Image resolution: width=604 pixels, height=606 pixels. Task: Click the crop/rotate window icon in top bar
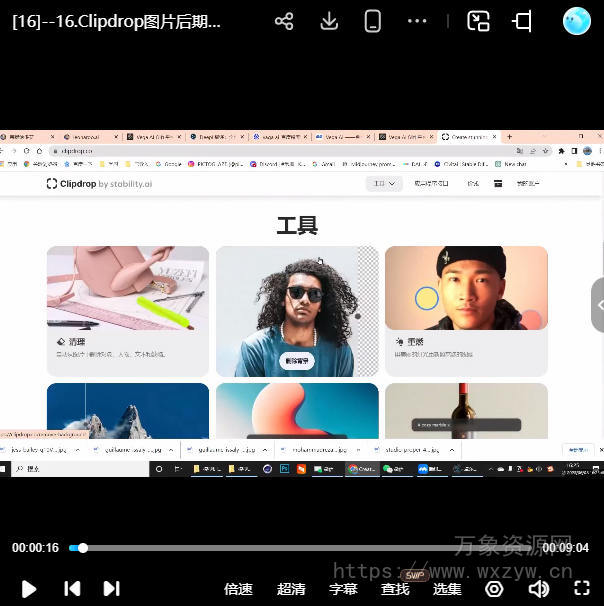(523, 21)
